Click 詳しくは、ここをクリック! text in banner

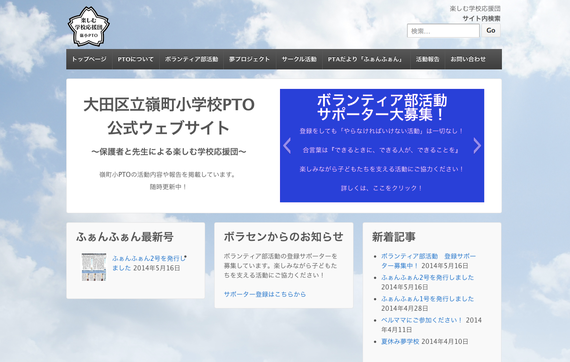point(382,188)
